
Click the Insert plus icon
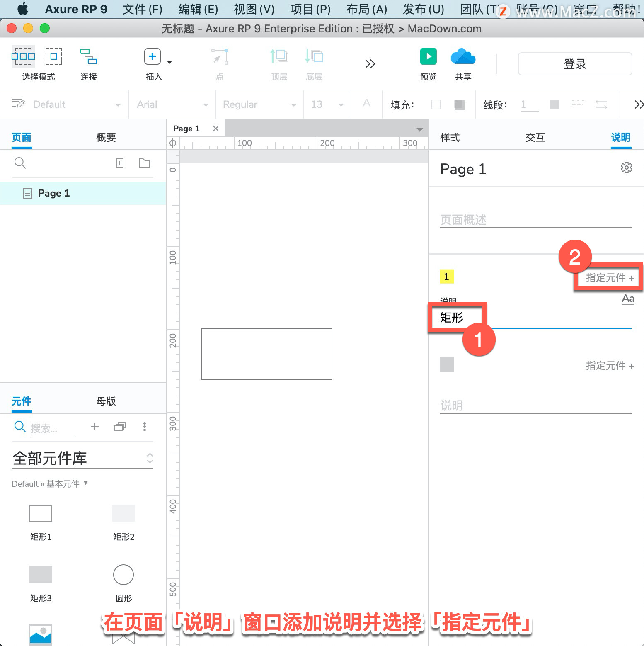click(x=153, y=56)
